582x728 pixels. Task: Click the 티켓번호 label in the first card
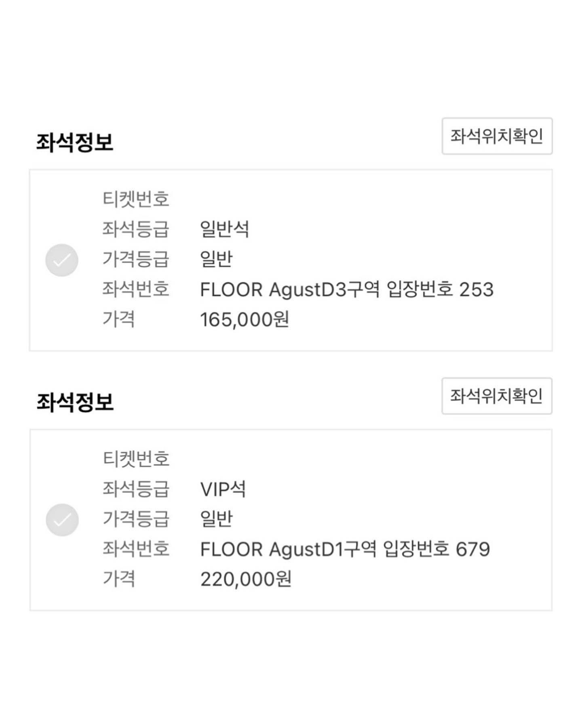coord(136,199)
